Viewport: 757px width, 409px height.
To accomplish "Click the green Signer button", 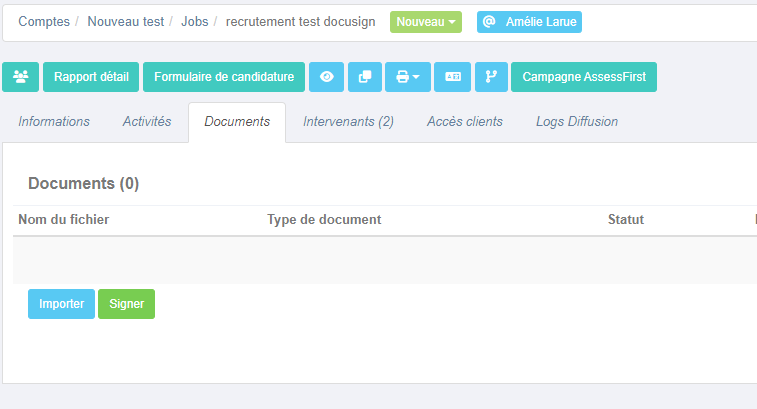I will point(126,304).
